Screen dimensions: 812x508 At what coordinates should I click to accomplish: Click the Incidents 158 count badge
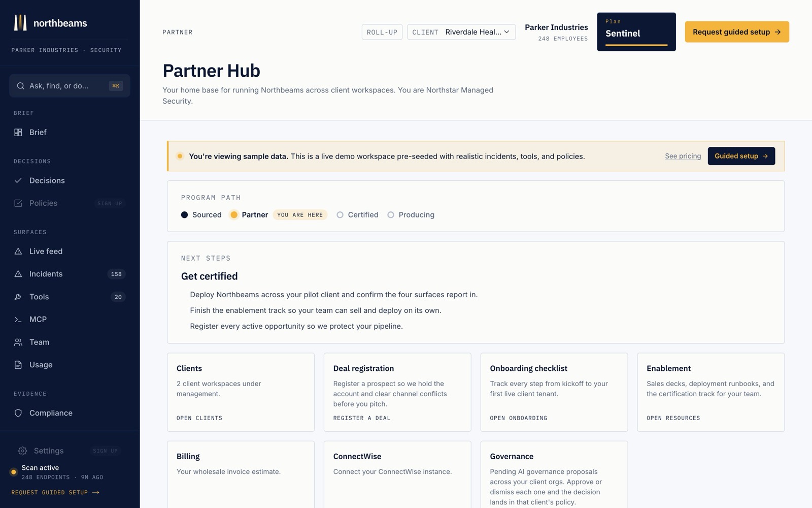click(x=116, y=274)
